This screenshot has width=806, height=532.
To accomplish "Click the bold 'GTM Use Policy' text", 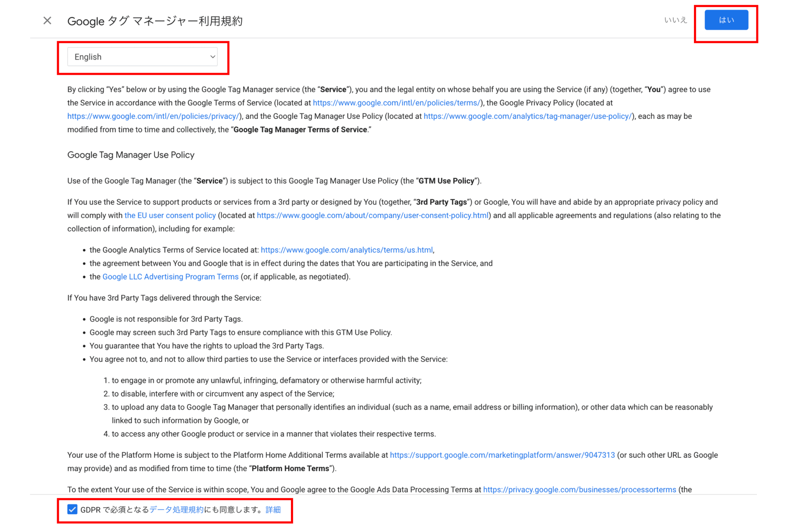I will (446, 181).
